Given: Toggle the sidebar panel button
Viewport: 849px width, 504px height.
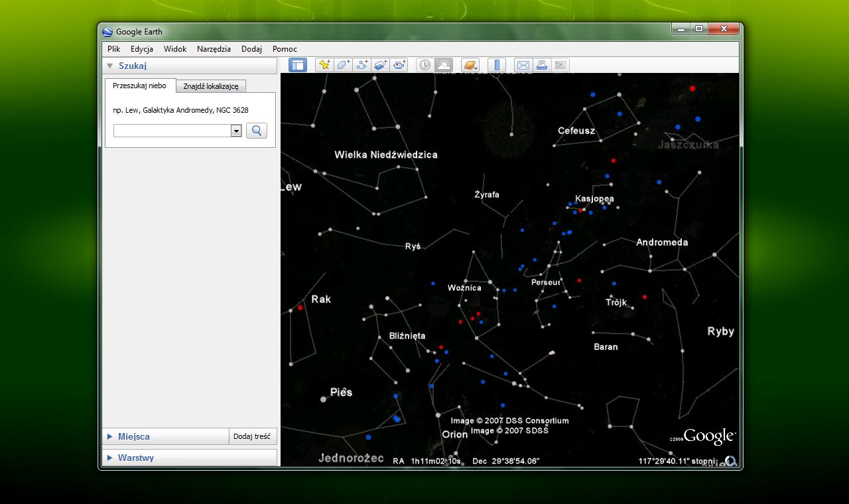Looking at the screenshot, I should coord(298,65).
